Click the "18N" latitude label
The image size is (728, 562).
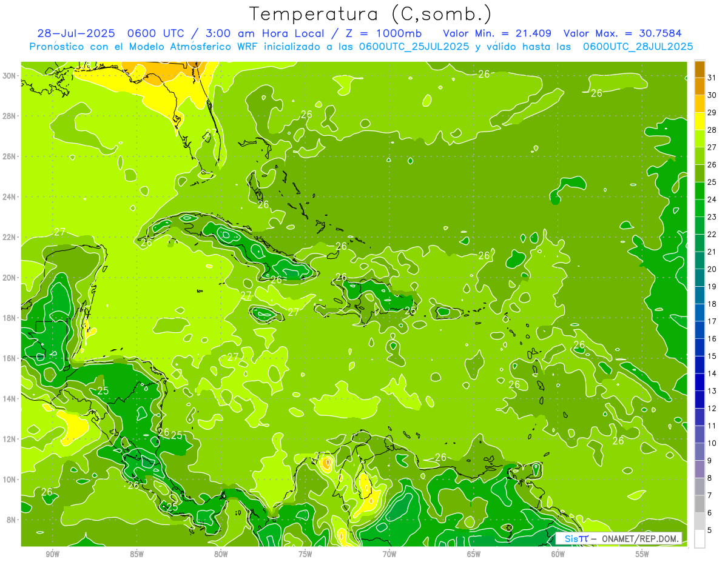[9, 318]
